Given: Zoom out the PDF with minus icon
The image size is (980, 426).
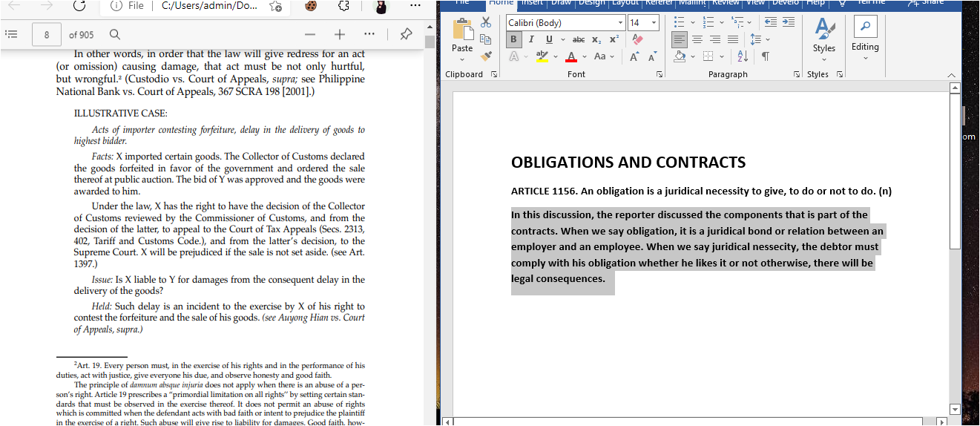Looking at the screenshot, I should tap(310, 34).
